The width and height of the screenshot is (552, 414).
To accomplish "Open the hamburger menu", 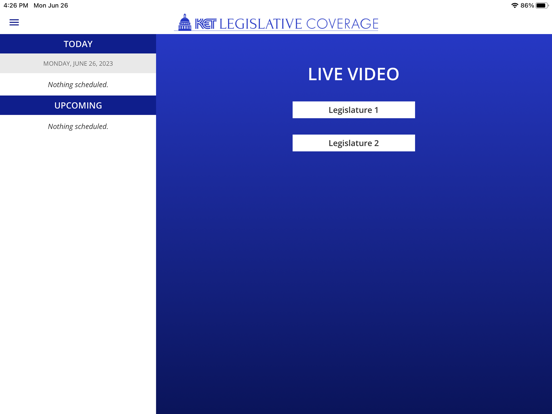I will point(14,23).
